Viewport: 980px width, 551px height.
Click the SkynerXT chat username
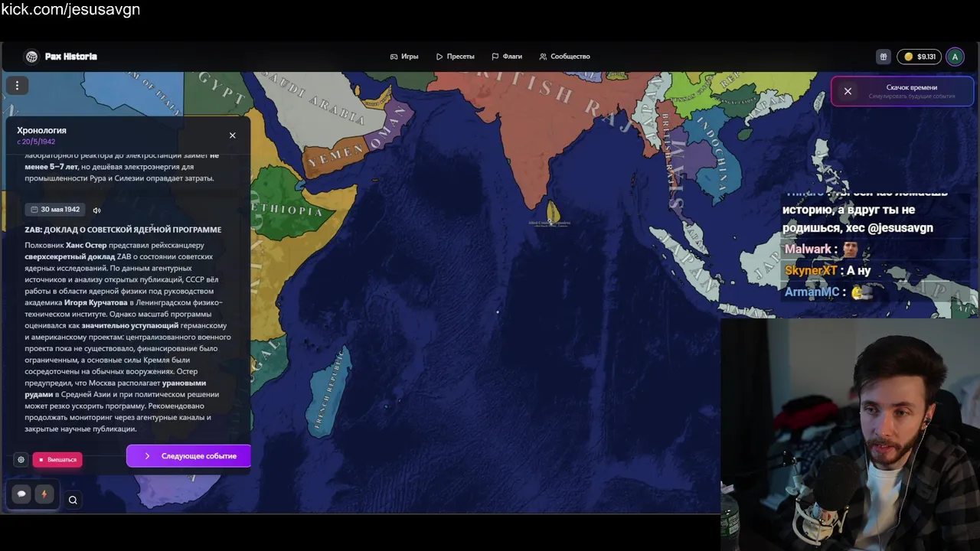[x=811, y=271]
